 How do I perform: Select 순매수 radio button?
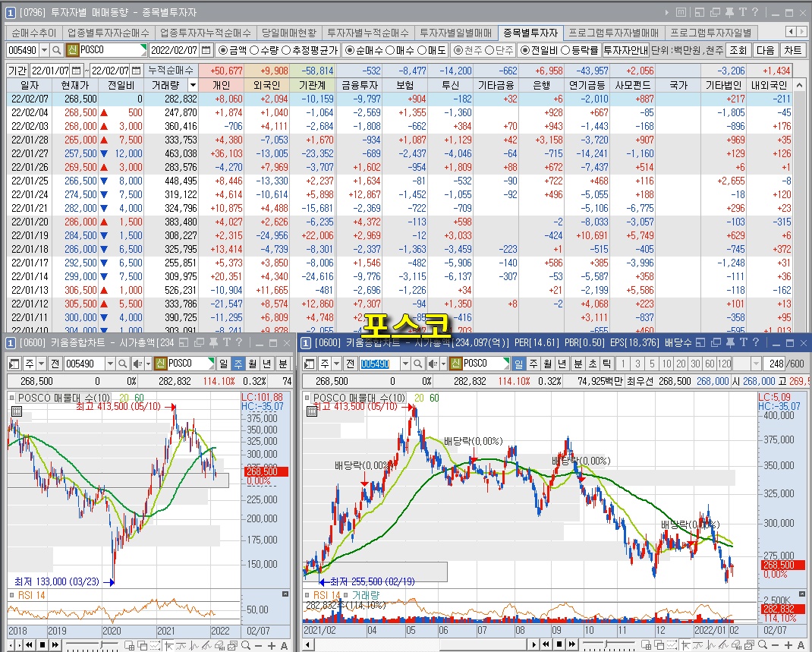click(x=350, y=50)
